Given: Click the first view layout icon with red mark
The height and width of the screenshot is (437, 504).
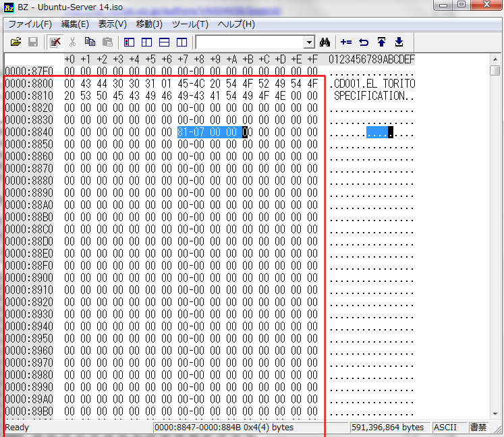Looking at the screenshot, I should point(130,42).
